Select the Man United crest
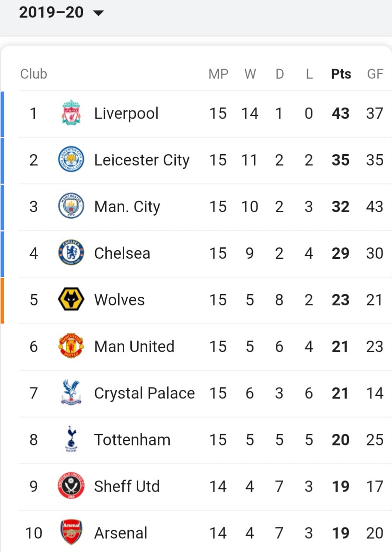 tap(71, 346)
